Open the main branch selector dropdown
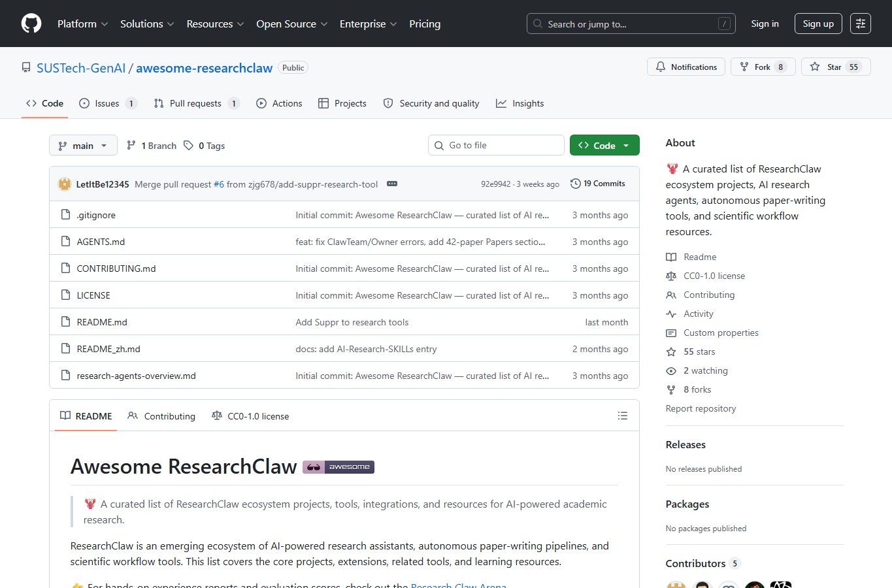 click(83, 145)
